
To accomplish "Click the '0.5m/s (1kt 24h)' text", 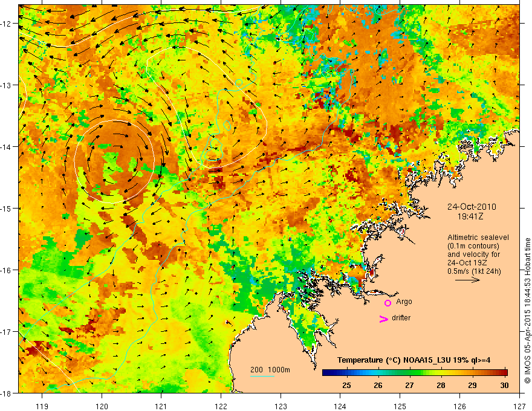I will click(x=474, y=271).
